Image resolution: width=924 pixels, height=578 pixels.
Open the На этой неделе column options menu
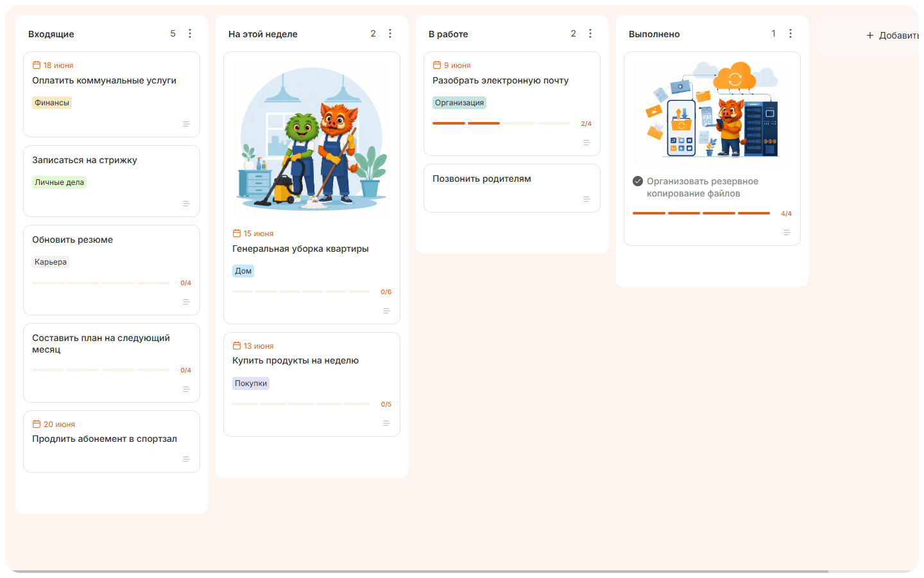point(390,33)
